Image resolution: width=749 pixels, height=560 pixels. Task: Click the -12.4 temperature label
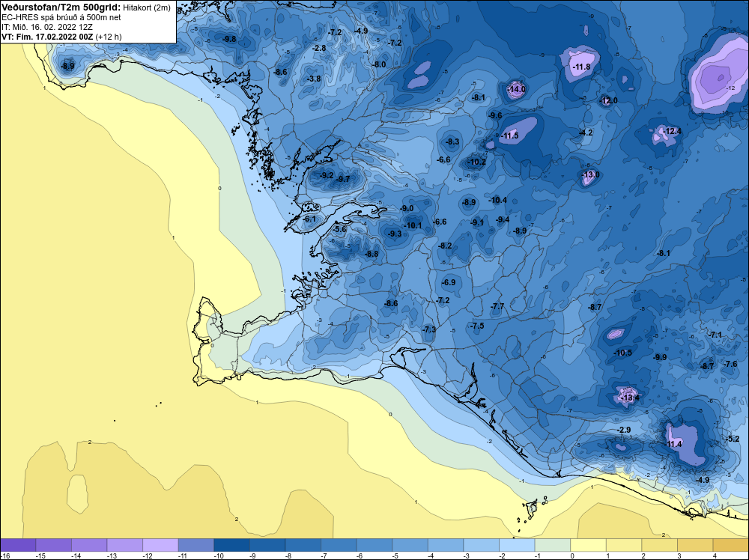coord(673,131)
